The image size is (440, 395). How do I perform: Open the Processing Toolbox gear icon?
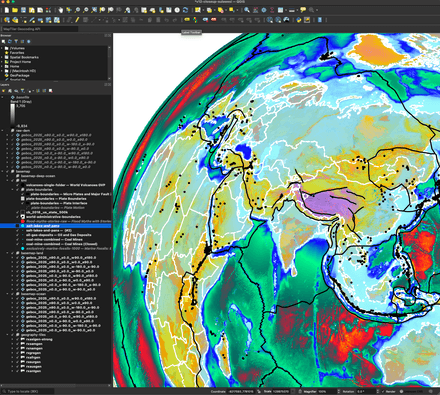click(264, 10)
